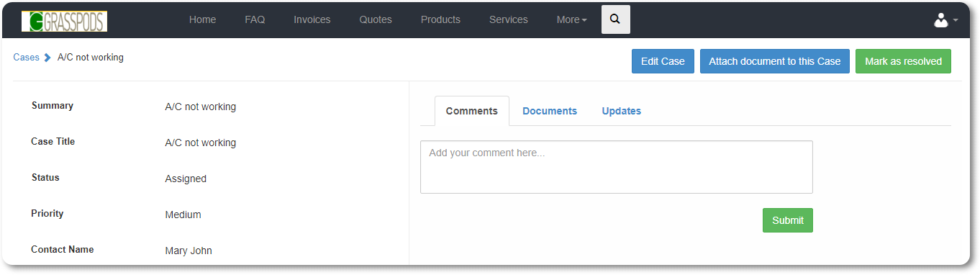Click the Edit Case button

tap(663, 61)
